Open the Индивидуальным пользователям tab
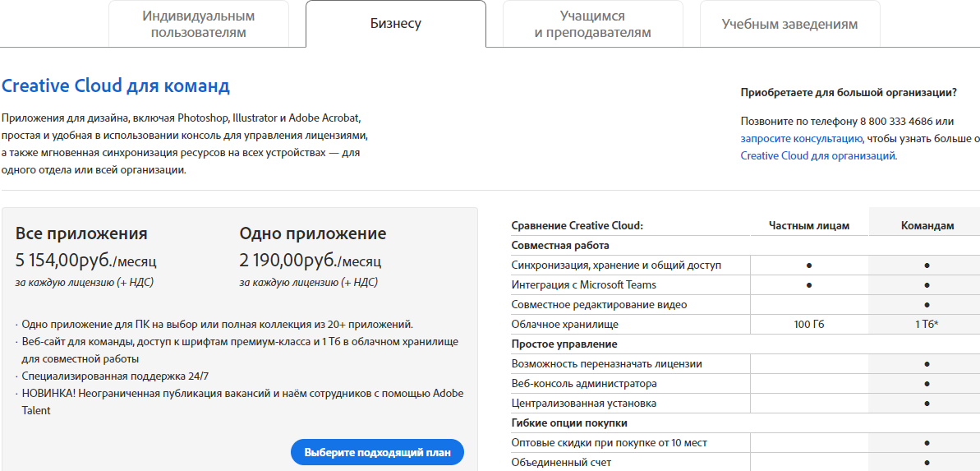The width and height of the screenshot is (980, 471). tap(198, 25)
